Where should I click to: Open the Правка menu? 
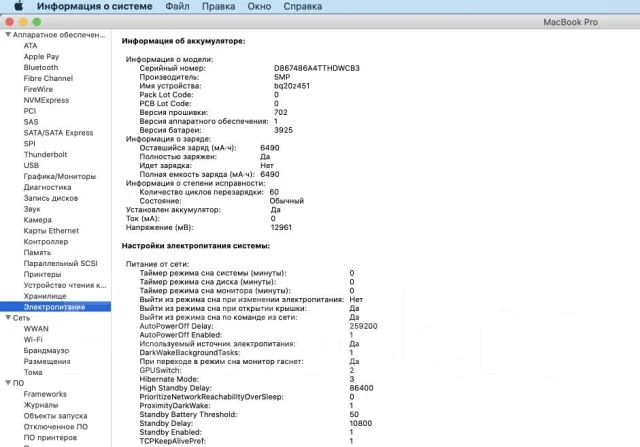tap(218, 7)
